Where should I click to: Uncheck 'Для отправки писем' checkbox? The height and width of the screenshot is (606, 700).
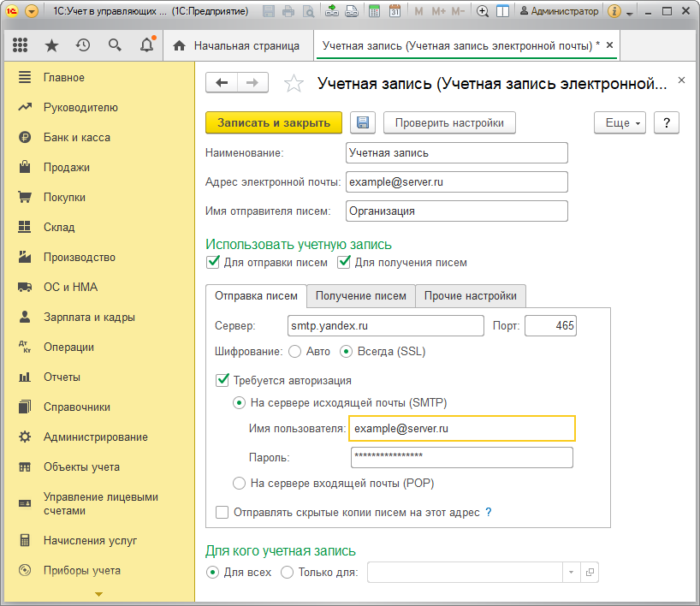[213, 262]
